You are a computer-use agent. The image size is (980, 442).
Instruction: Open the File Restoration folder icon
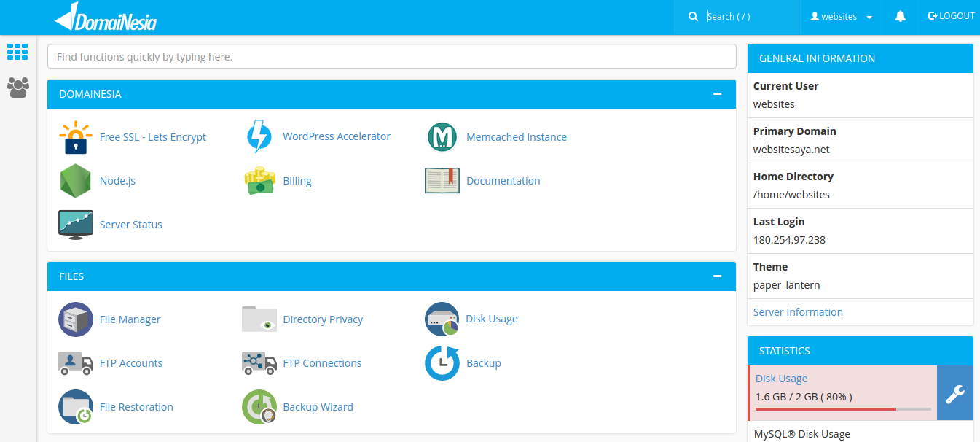click(x=76, y=407)
